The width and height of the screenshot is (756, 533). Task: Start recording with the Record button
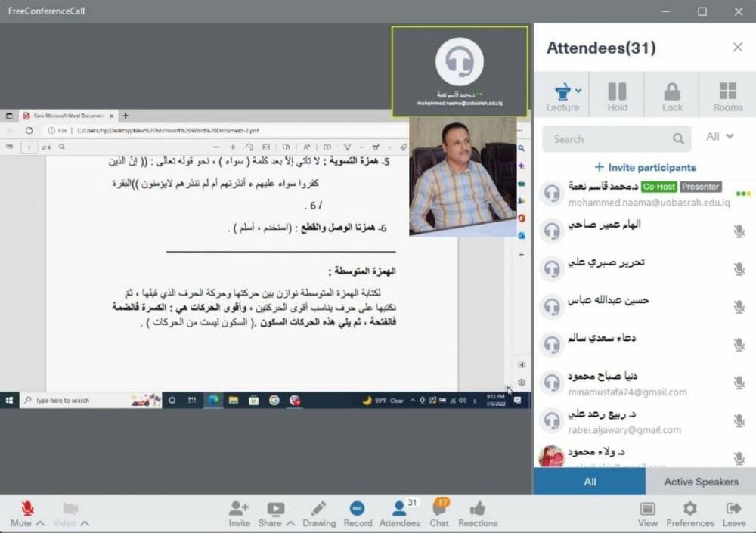(358, 510)
